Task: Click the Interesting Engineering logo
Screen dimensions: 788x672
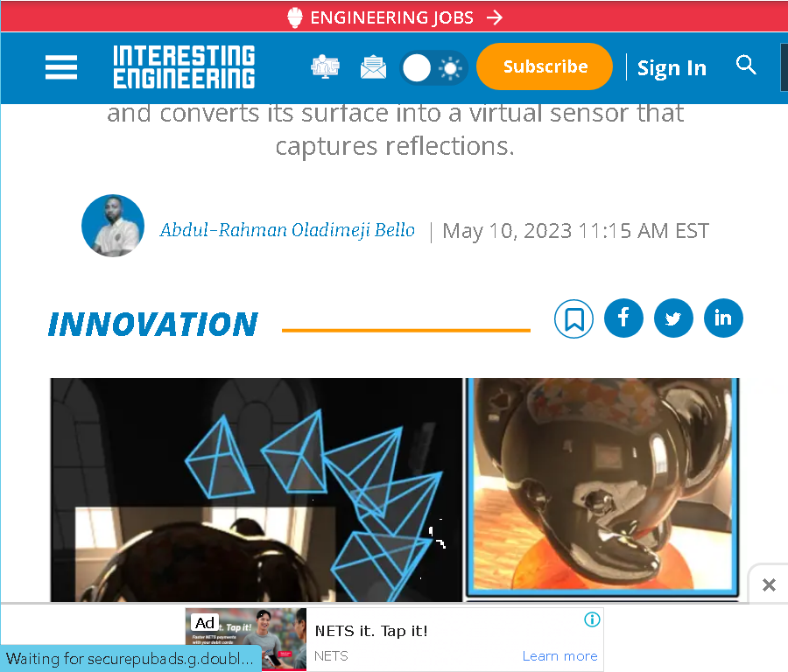Action: pos(184,66)
